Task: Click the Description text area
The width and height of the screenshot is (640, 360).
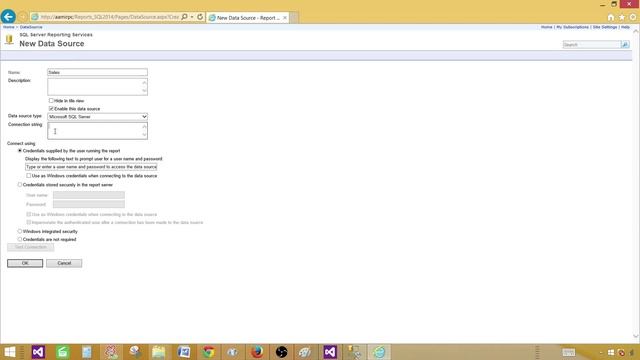Action: point(98,87)
